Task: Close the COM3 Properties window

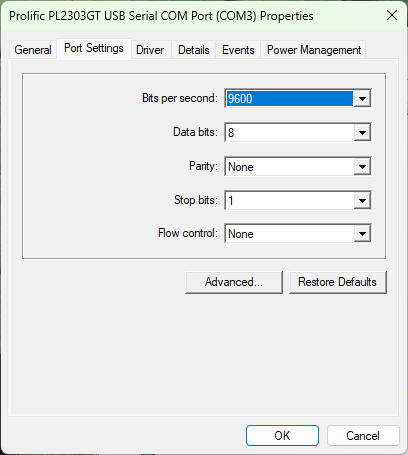Action: (x=392, y=15)
